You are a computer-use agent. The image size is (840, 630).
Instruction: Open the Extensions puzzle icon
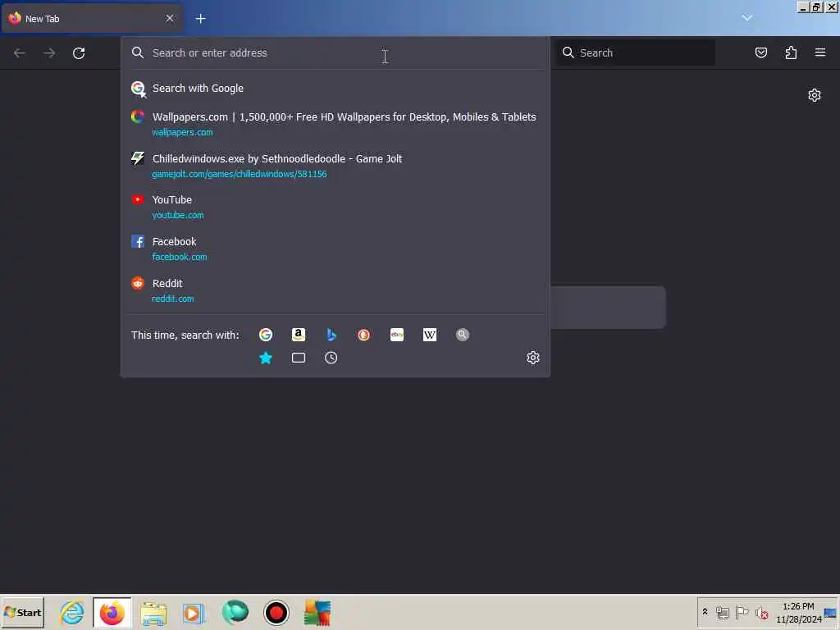tap(791, 52)
